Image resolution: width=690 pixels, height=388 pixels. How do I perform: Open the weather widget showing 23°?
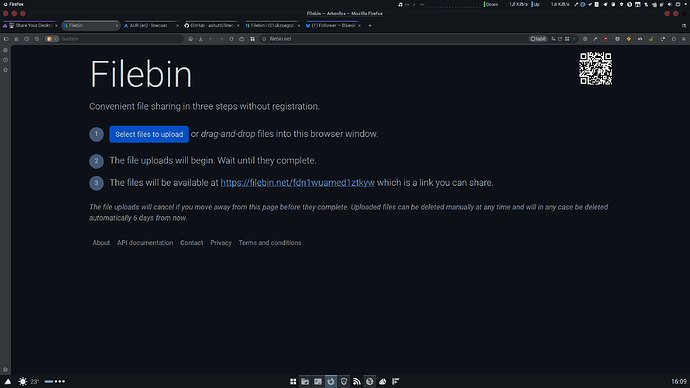[29, 381]
